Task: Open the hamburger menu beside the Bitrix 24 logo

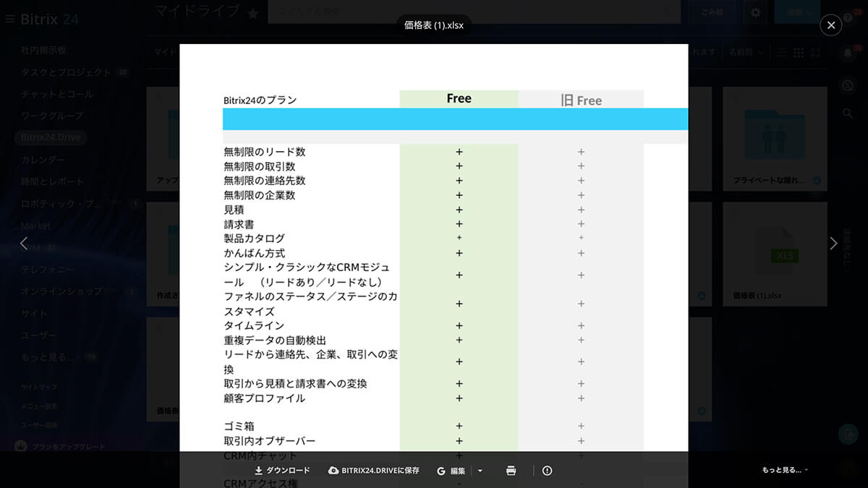Action: pyautogui.click(x=9, y=20)
